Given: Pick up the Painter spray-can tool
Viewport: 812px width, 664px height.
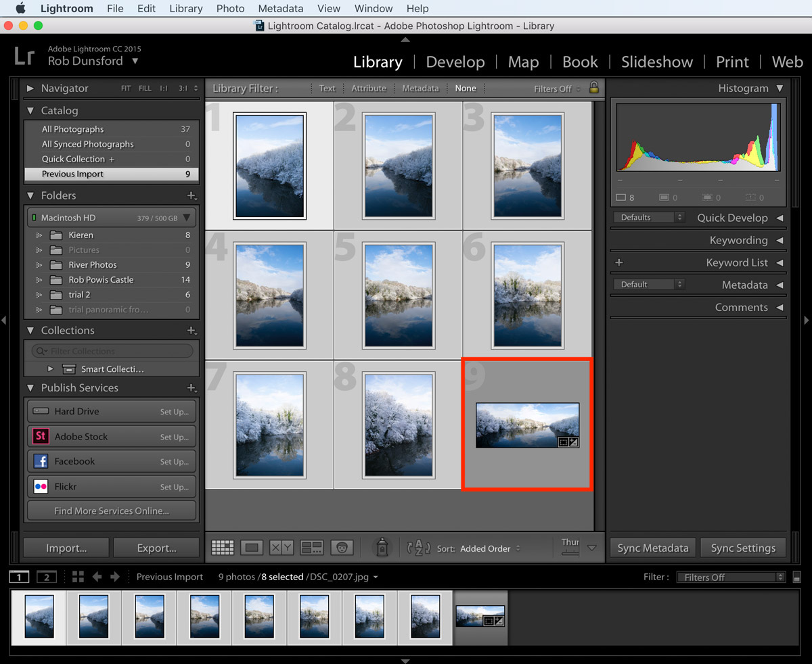Looking at the screenshot, I should [x=382, y=548].
